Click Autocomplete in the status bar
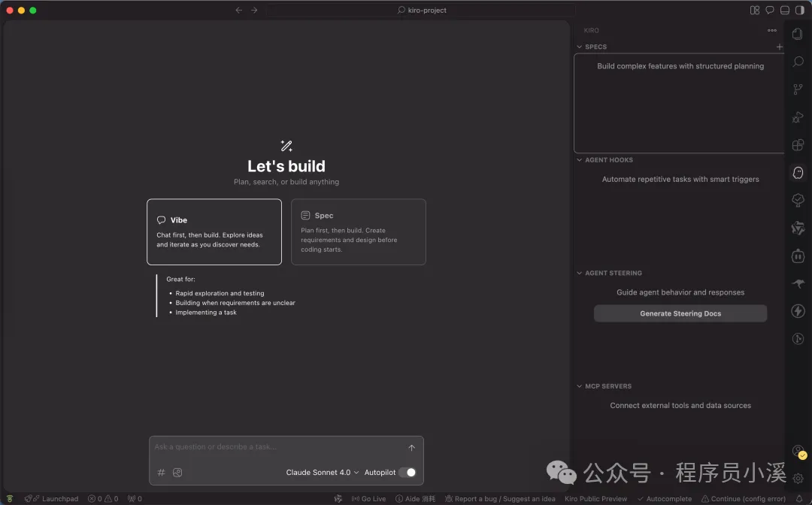 pos(665,499)
